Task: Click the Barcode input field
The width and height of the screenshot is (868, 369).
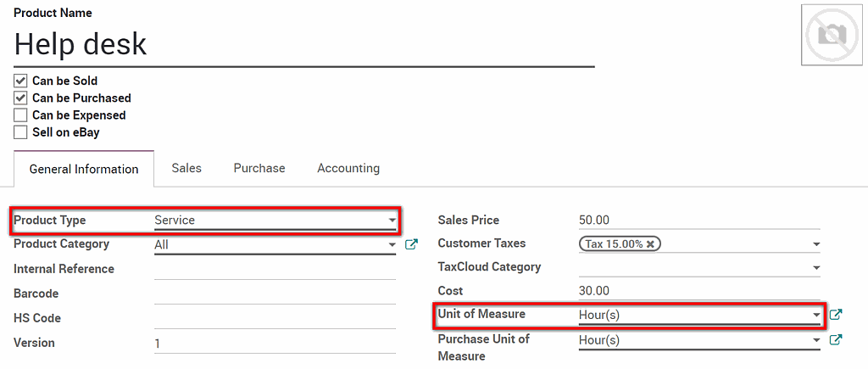Action: 275,294
